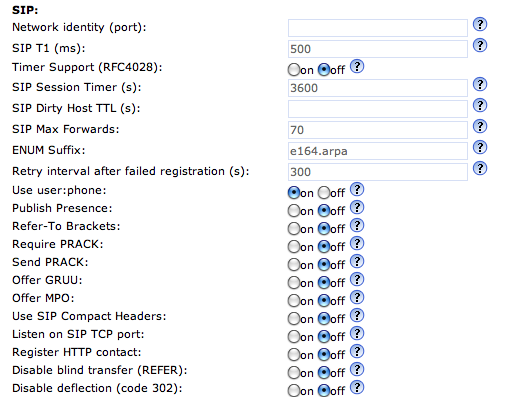Open help for Register HTTP contact
Viewport: 529px width, 397px height.
[357, 351]
